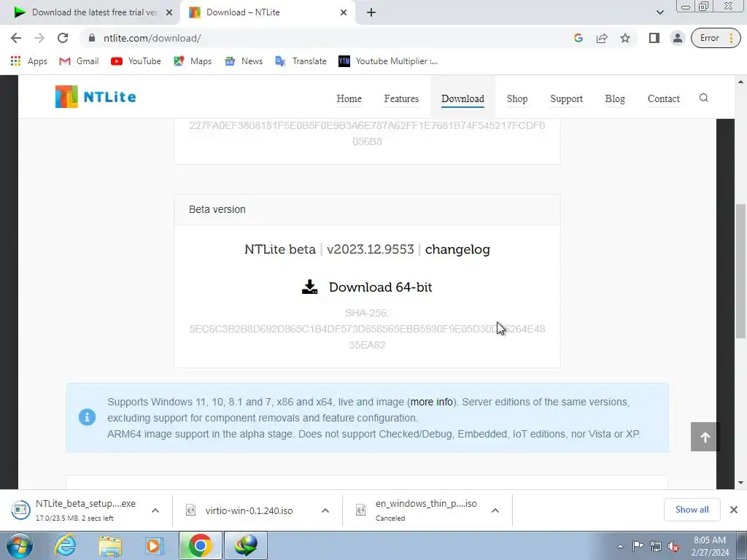Show hidden system tray icons
The width and height of the screenshot is (747, 560).
[x=620, y=546]
